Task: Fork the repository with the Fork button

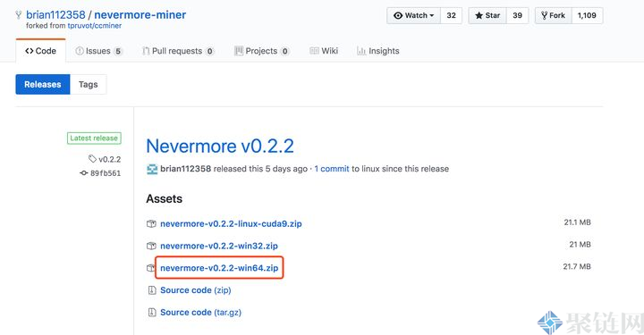Action: (554, 15)
